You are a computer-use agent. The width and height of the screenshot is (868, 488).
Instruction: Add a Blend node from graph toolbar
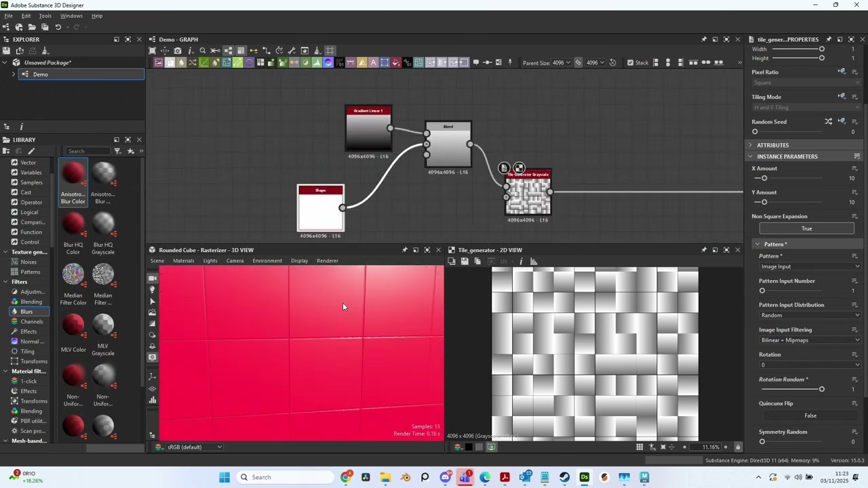(x=170, y=62)
